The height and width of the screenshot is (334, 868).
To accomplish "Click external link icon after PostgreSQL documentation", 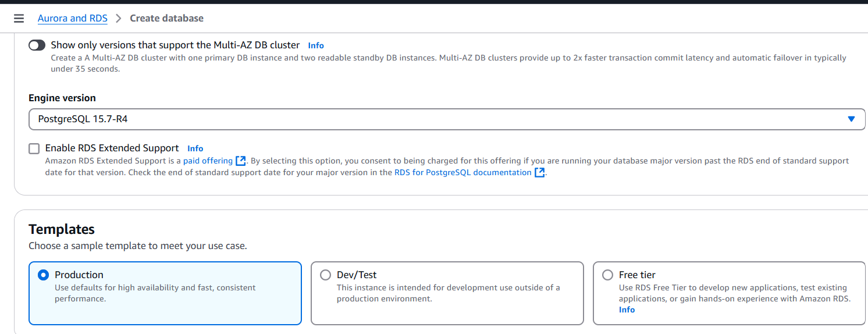I will click(540, 173).
